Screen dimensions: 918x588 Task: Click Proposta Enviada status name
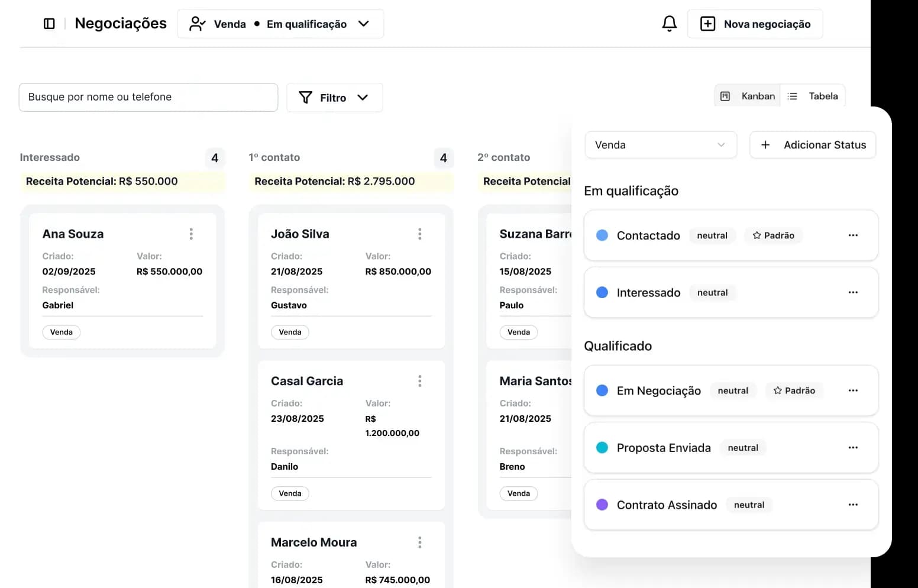point(664,448)
